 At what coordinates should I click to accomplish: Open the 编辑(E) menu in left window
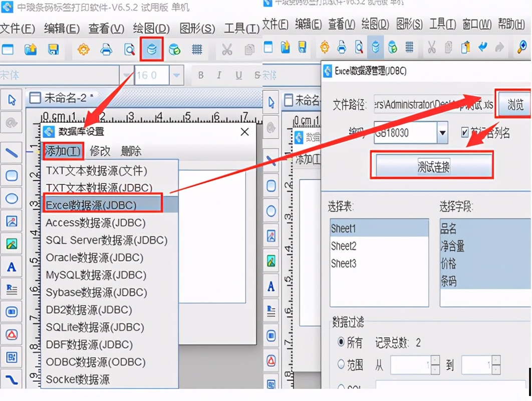(62, 29)
